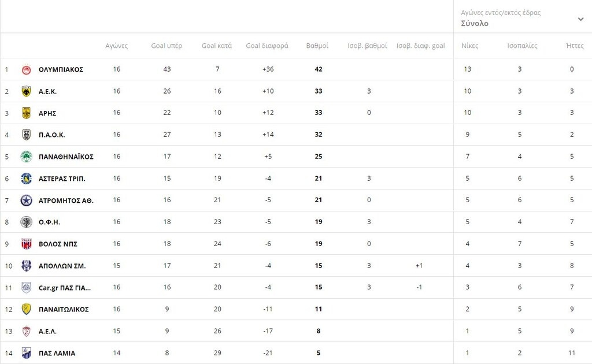Select the Α.Ε.Λ. team name
The height and width of the screenshot is (364, 592).
coord(47,331)
